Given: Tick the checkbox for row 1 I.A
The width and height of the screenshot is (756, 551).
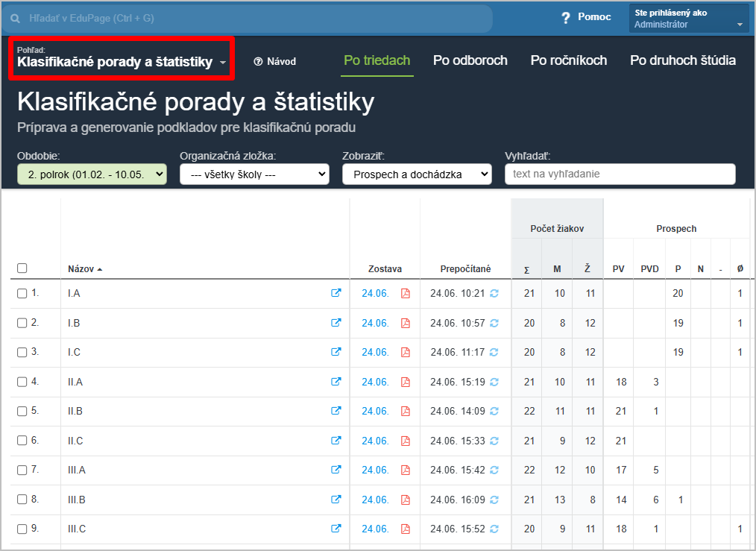Looking at the screenshot, I should (22, 294).
